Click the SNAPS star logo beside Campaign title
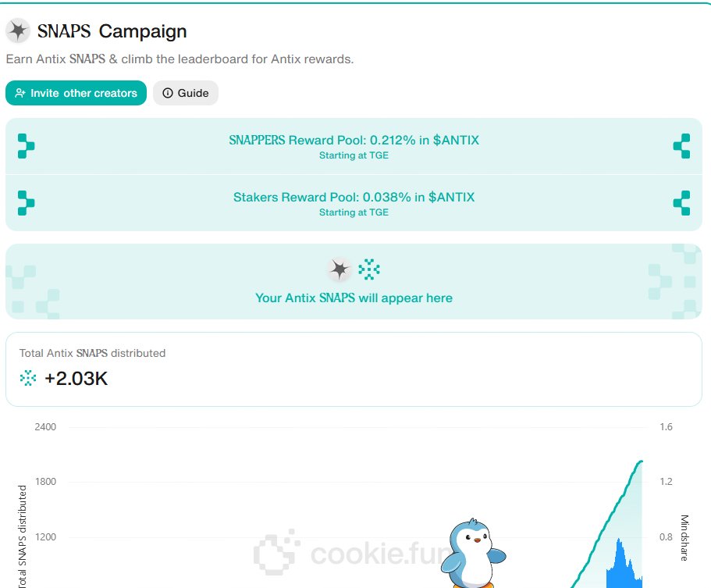 18,31
